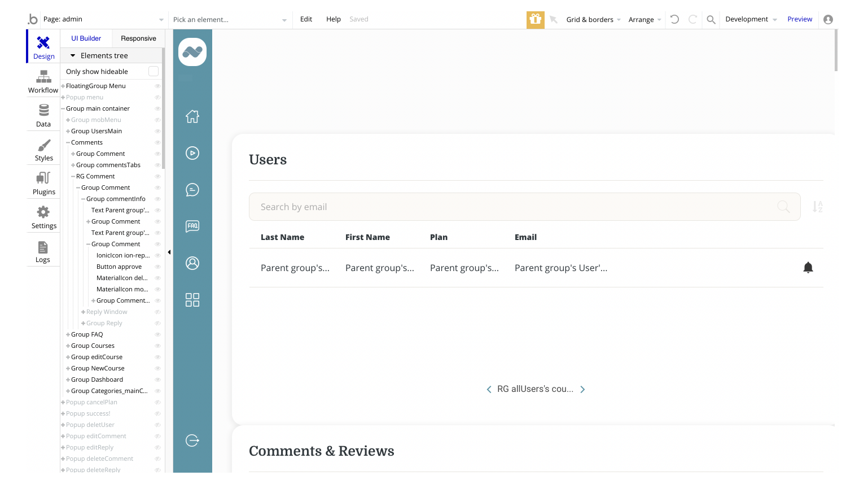
Task: Click the Preview link
Action: click(x=799, y=19)
